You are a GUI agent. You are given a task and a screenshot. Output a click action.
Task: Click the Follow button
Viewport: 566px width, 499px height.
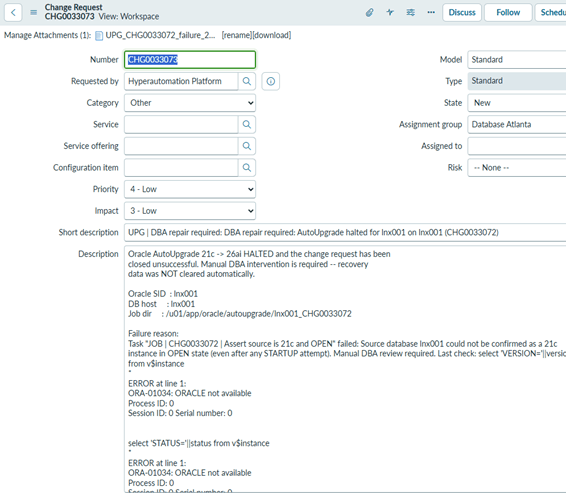coord(508,13)
